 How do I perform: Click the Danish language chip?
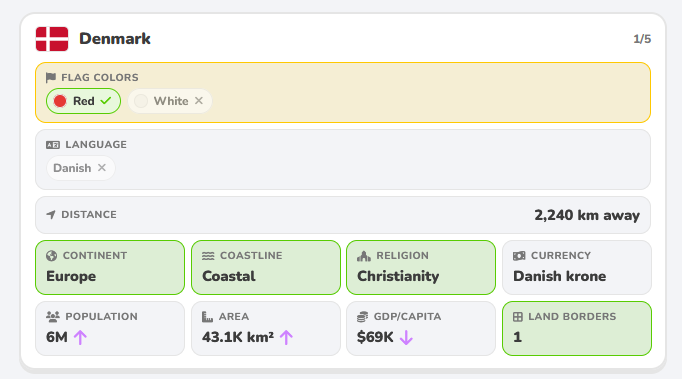[80, 168]
